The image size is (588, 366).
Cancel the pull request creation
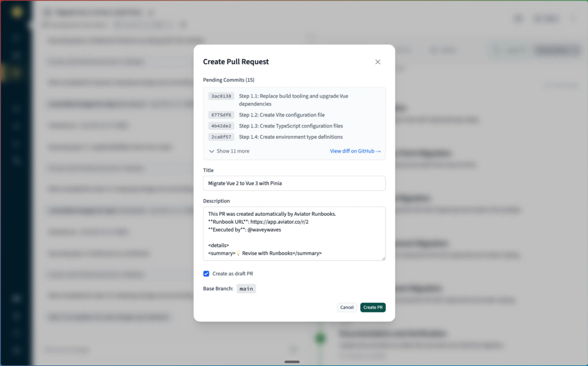coord(347,307)
